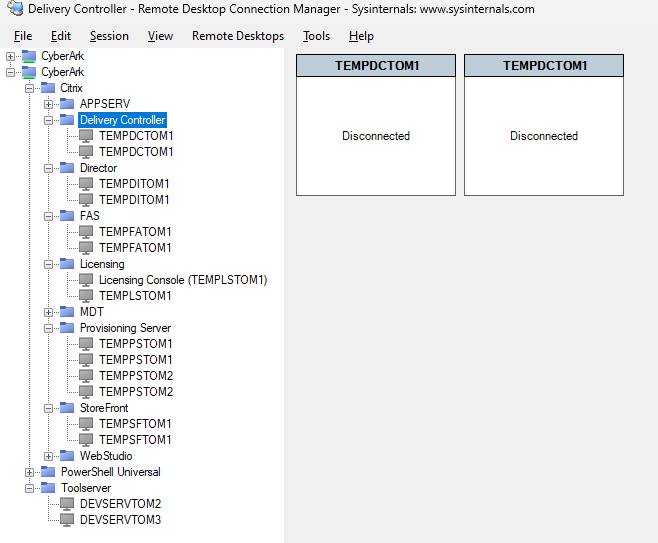Click the Licensing Console computer icon
The width and height of the screenshot is (658, 543).
pos(86,280)
